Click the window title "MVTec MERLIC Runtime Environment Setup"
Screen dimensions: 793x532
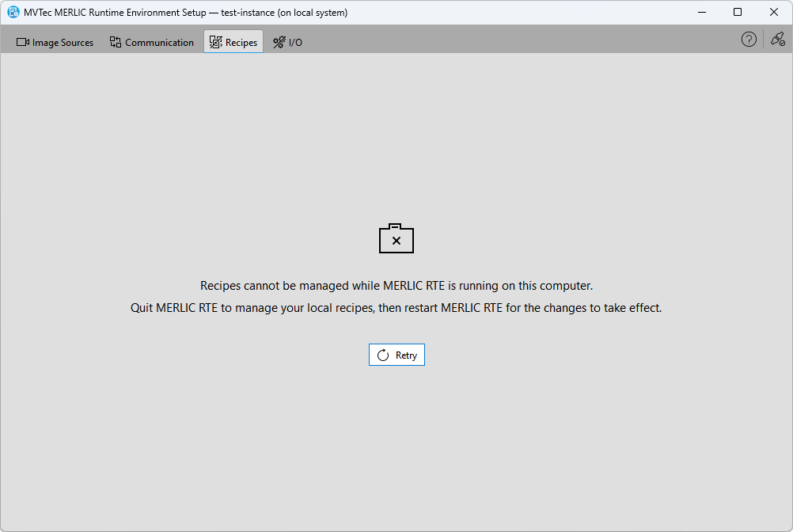(x=115, y=13)
